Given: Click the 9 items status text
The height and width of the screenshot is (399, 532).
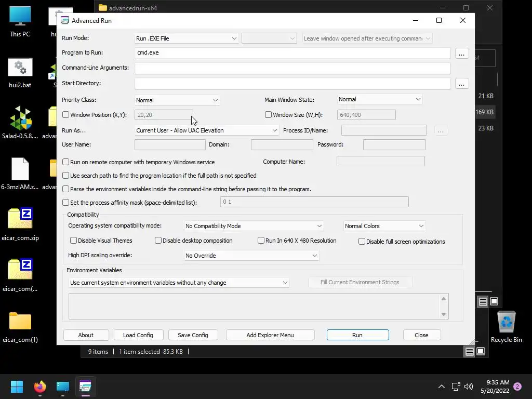Looking at the screenshot, I should pyautogui.click(x=98, y=352).
